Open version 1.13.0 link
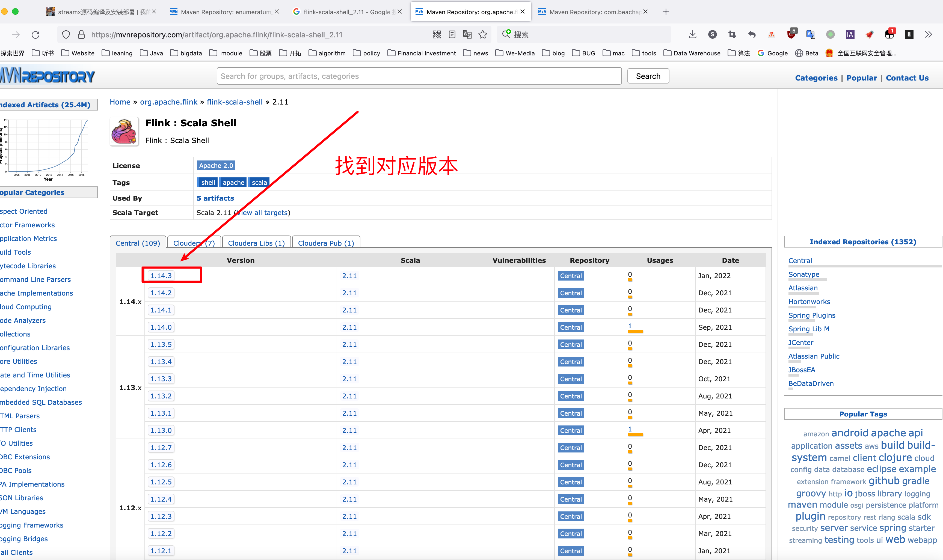 pos(161,430)
